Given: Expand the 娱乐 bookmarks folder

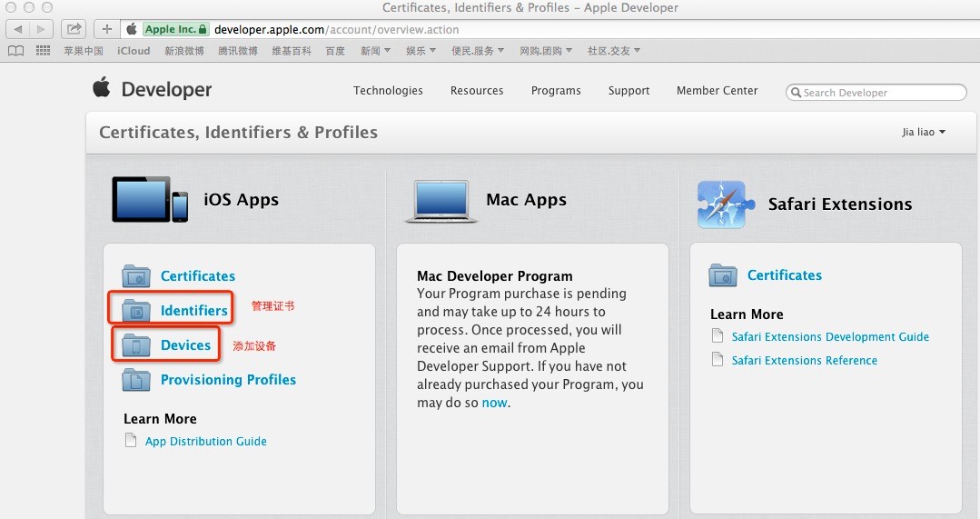Looking at the screenshot, I should click(x=421, y=51).
